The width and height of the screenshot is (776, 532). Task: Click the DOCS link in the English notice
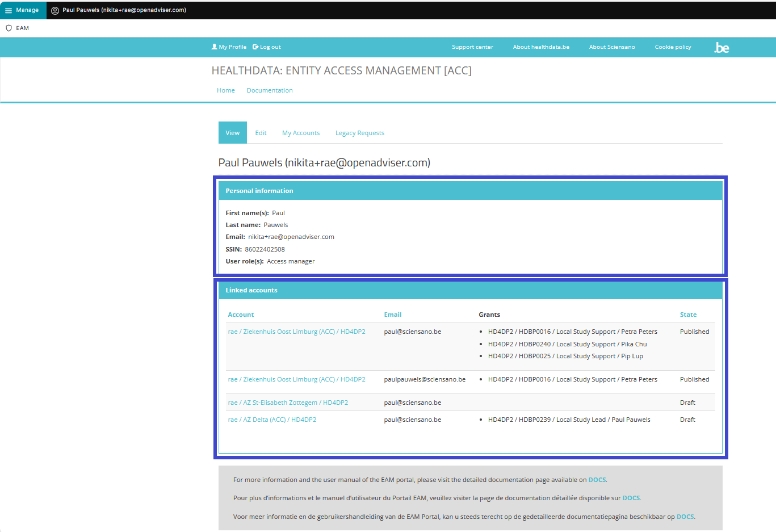click(x=597, y=480)
